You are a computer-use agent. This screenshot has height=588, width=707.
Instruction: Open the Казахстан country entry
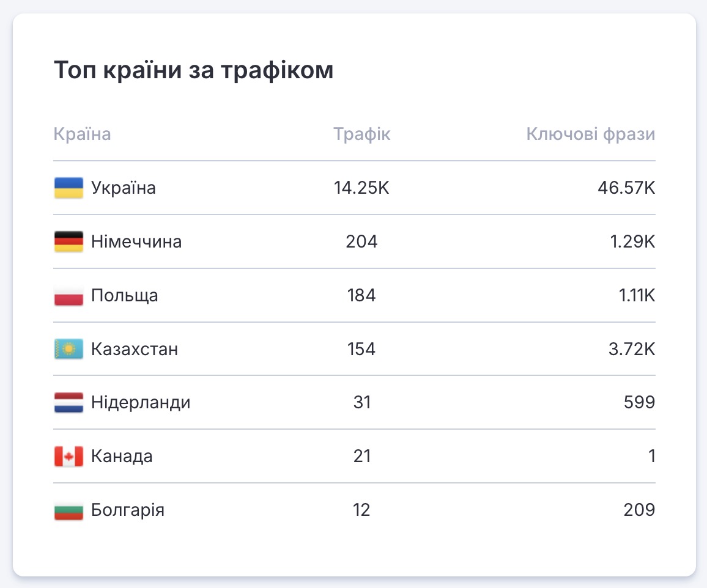(x=135, y=350)
